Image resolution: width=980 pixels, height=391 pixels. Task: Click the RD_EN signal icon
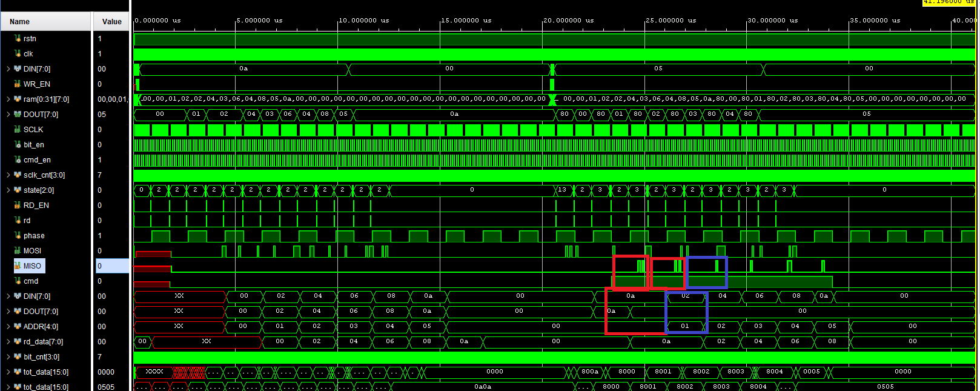tap(18, 205)
